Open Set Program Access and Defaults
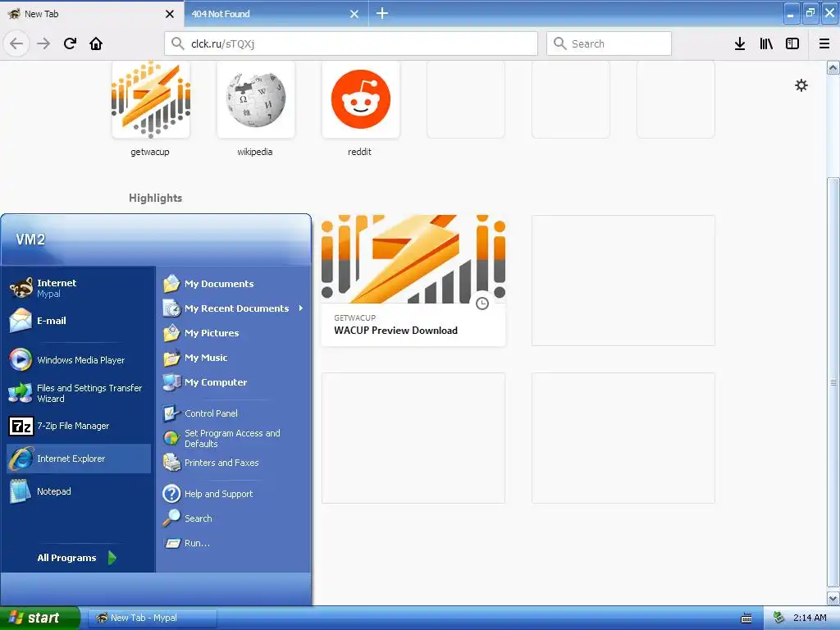The width and height of the screenshot is (840, 630). click(234, 438)
